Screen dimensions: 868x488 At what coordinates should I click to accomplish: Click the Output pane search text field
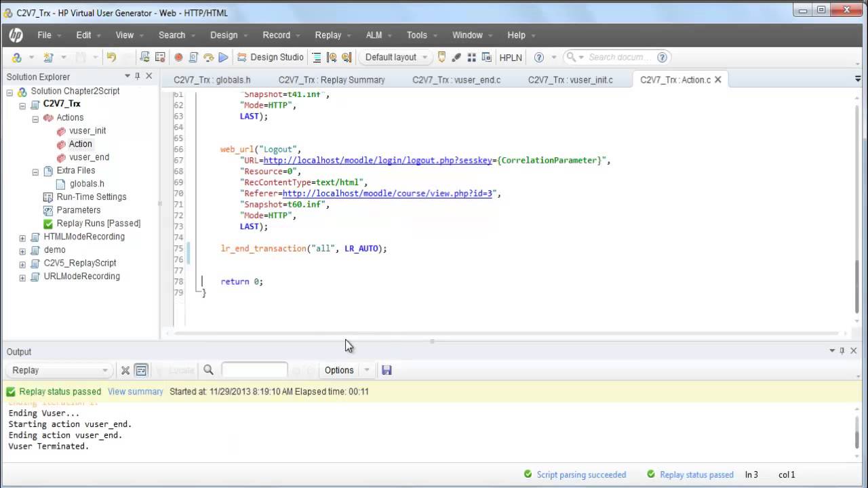254,370
